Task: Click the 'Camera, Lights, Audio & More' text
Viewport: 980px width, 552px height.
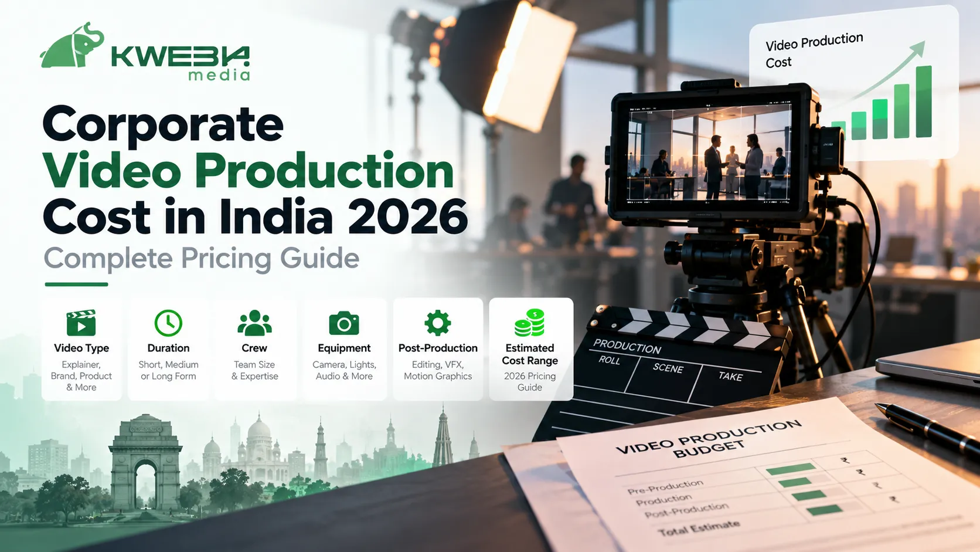Action: 344,370
